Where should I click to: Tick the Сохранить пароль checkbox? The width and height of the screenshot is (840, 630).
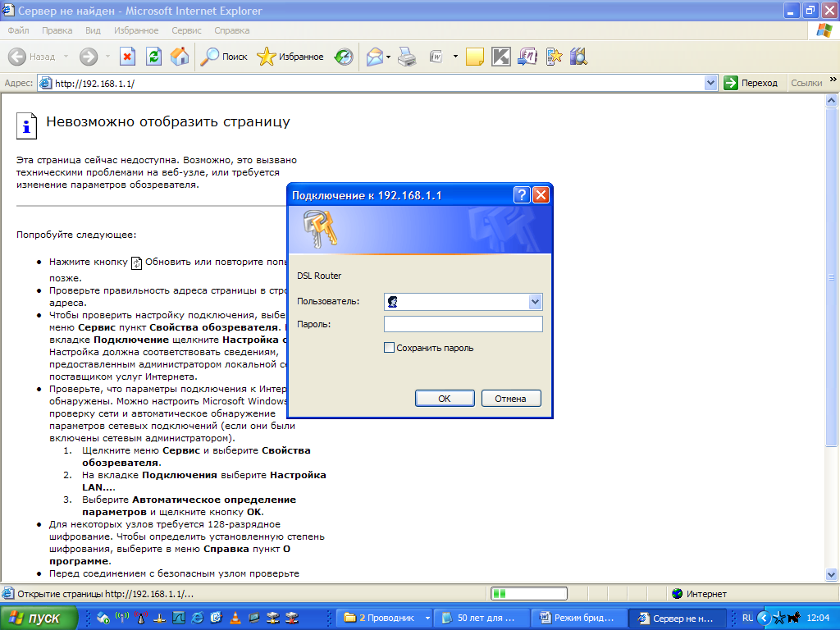point(389,348)
